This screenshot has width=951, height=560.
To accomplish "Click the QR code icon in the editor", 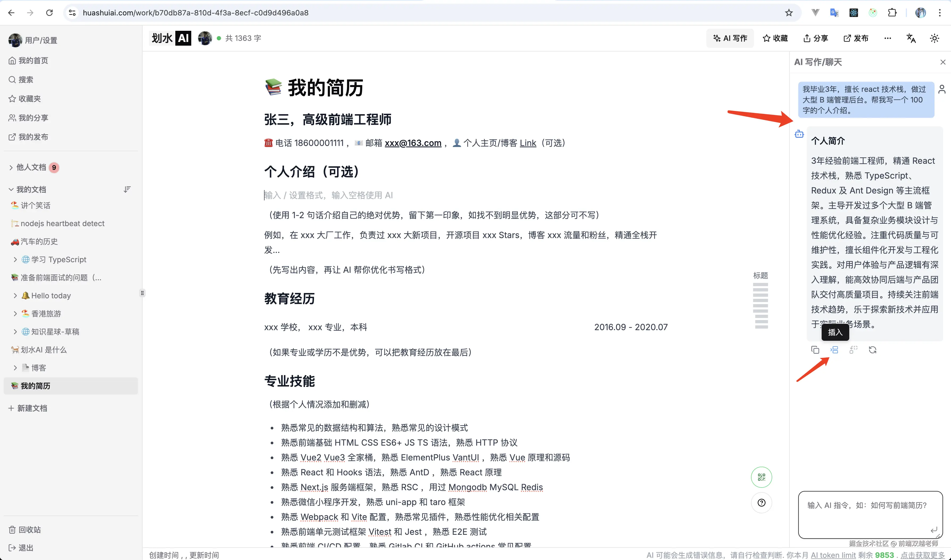I will click(761, 477).
